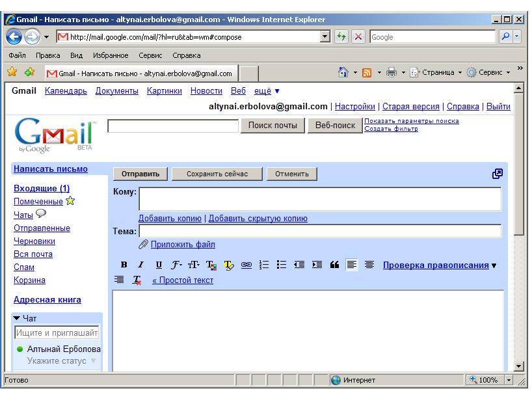Start search with magnifier icon

click(x=505, y=36)
